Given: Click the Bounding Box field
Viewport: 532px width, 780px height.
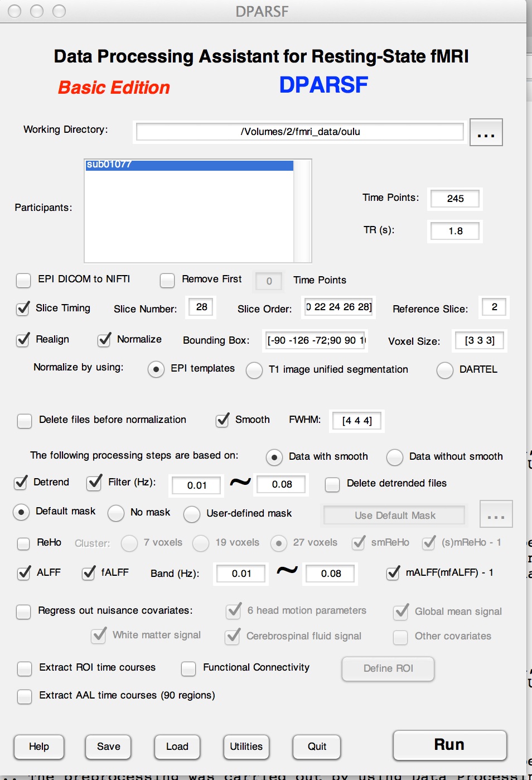Looking at the screenshot, I should [316, 340].
